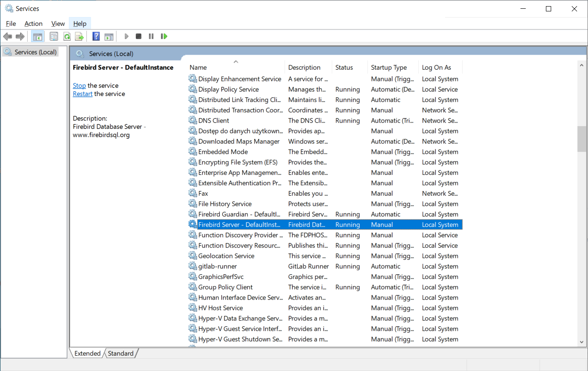Click the Refresh toolbar icon

[67, 36]
